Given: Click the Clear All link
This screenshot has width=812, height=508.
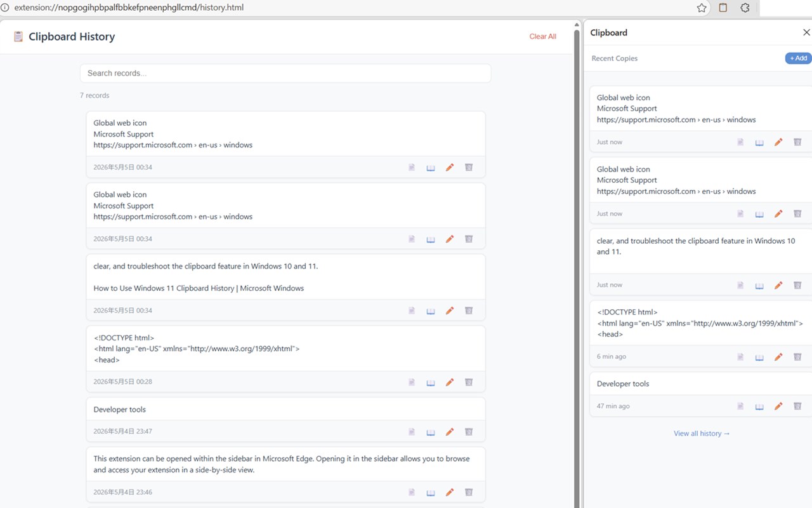Looking at the screenshot, I should pyautogui.click(x=543, y=36).
